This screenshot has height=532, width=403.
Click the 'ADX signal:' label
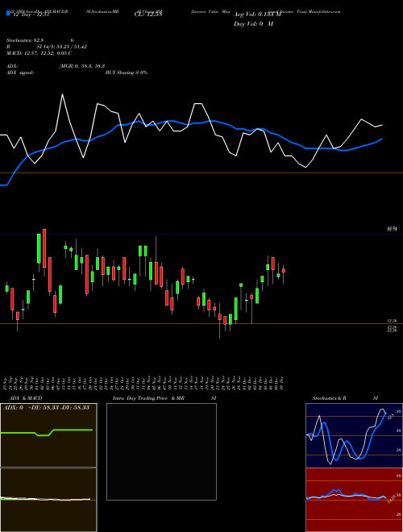[x=20, y=73]
